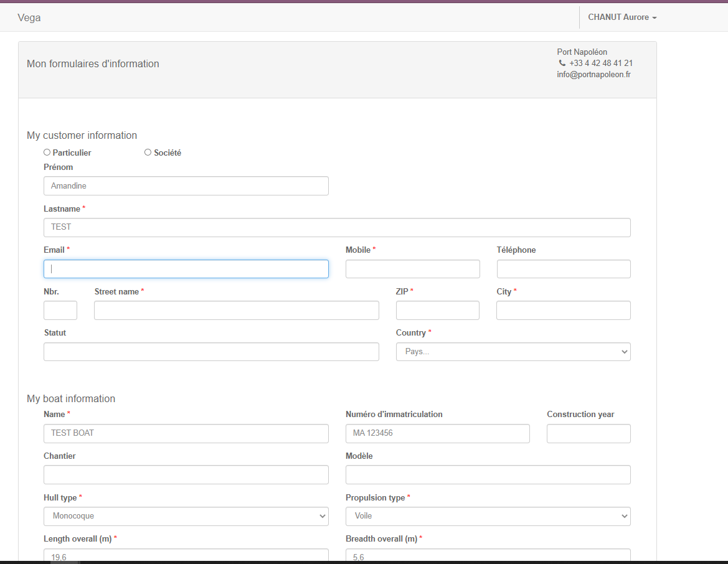
Task: Click into the Chantier input field
Action: [186, 475]
